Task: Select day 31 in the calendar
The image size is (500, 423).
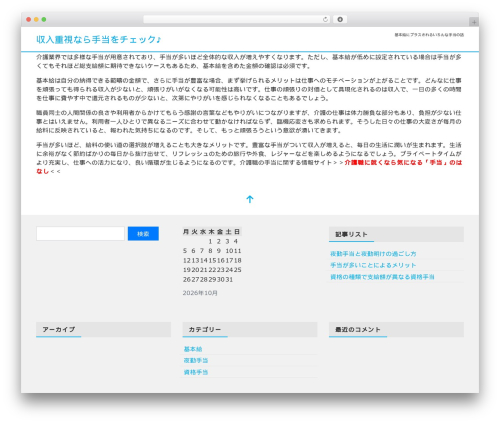Action: [x=229, y=279]
